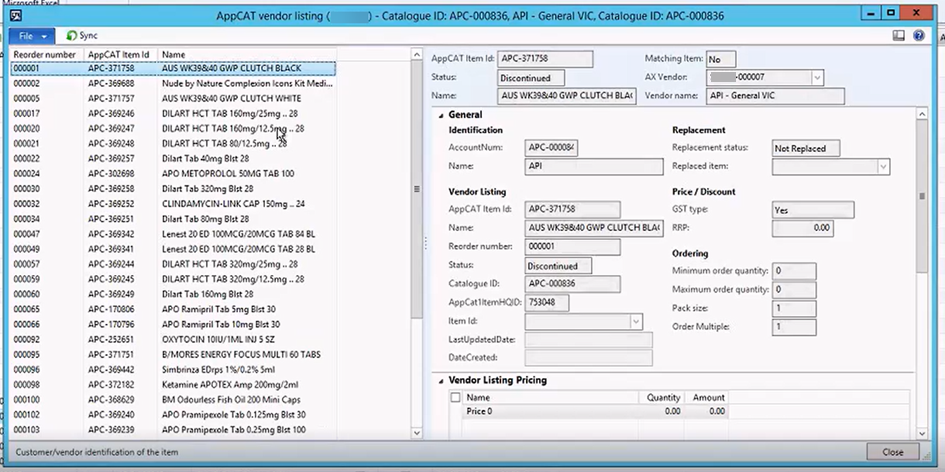Image resolution: width=945 pixels, height=472 pixels.
Task: Click the Pack size field
Action: coord(794,308)
